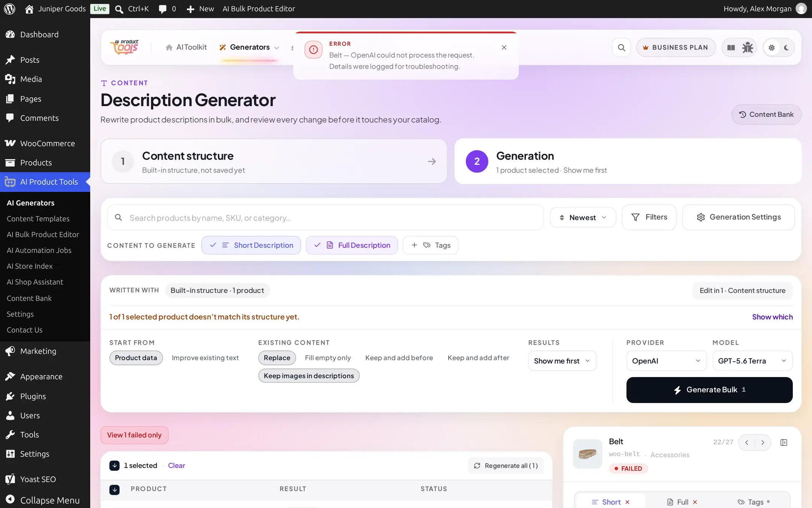The width and height of the screenshot is (812, 508).
Task: Switch to the Full tab
Action: [682, 502]
